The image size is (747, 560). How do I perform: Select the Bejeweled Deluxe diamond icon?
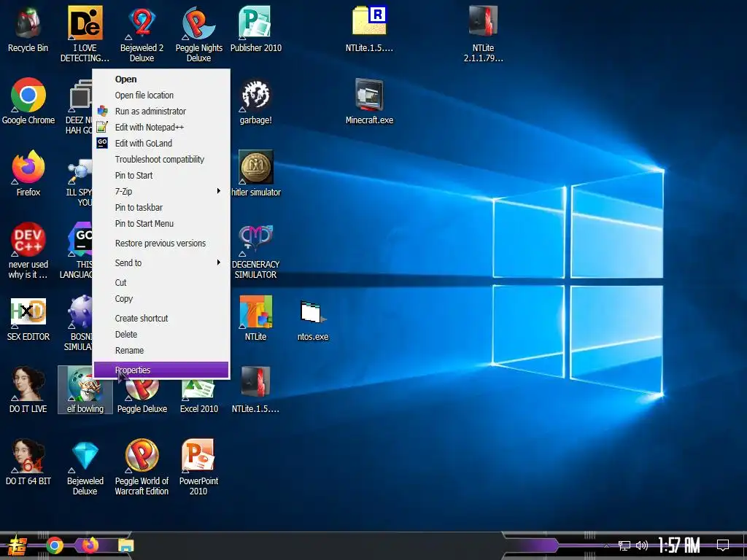(85, 467)
